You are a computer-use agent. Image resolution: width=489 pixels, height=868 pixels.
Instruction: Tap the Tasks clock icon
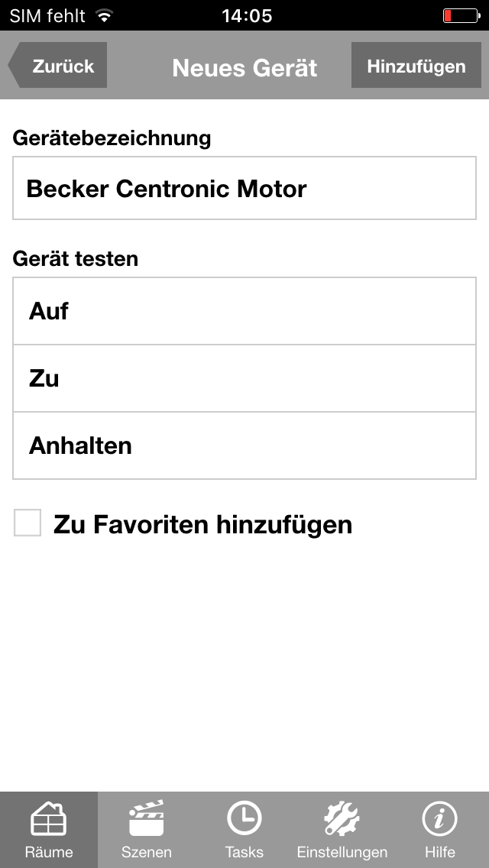click(x=244, y=819)
